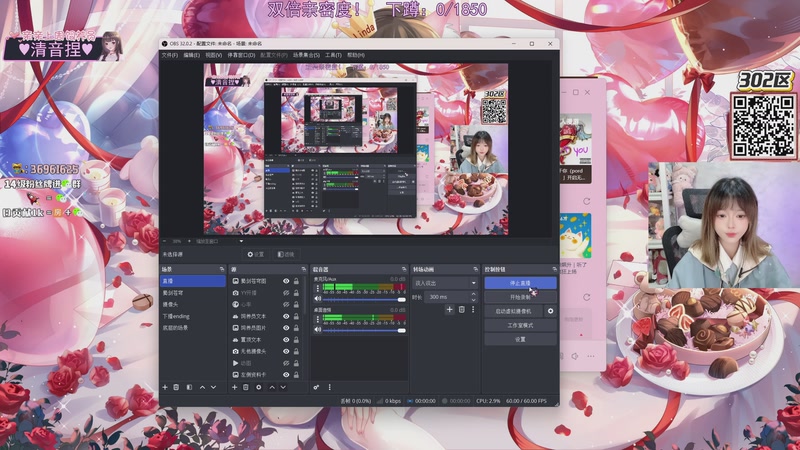Click upper refresh icon in pink background window
This screenshot has width=800, height=450.
(x=587, y=202)
